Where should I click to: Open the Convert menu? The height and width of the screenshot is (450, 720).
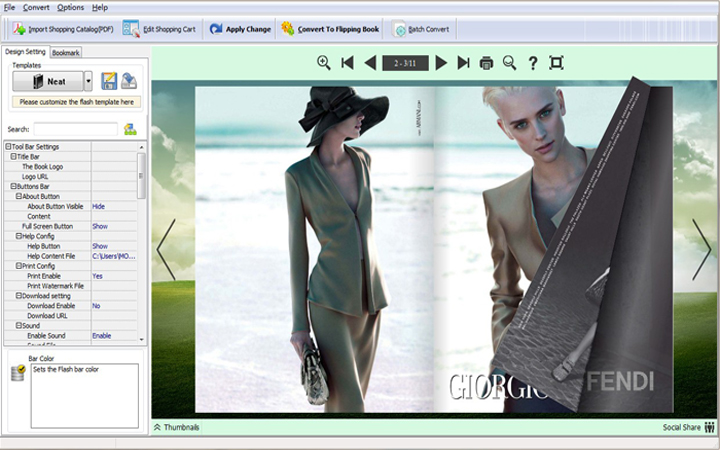pos(36,7)
